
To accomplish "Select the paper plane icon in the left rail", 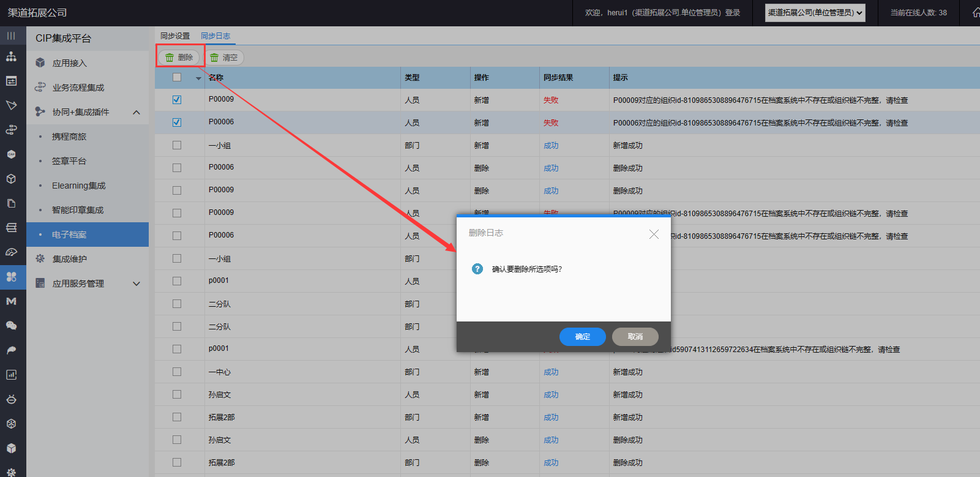I will pyautogui.click(x=11, y=105).
